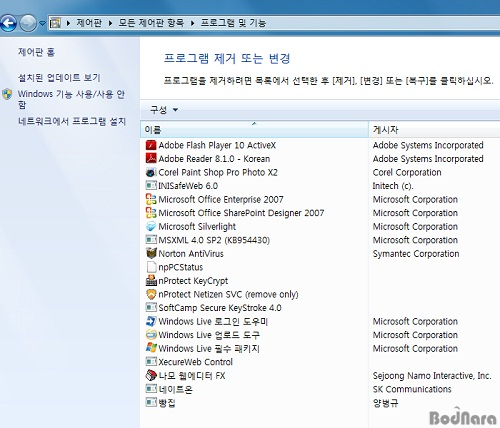
Task: Select npPCStatus entry text
Action: pos(180,267)
